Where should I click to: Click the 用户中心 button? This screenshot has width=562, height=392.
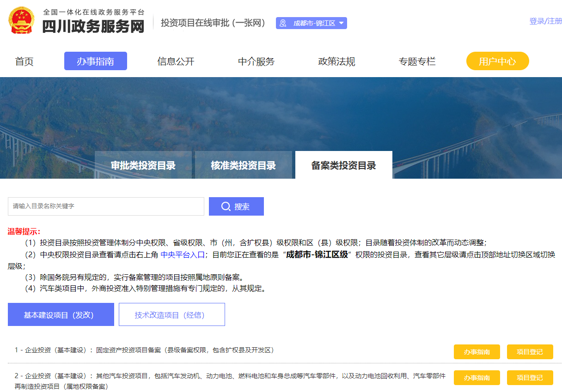(x=497, y=61)
